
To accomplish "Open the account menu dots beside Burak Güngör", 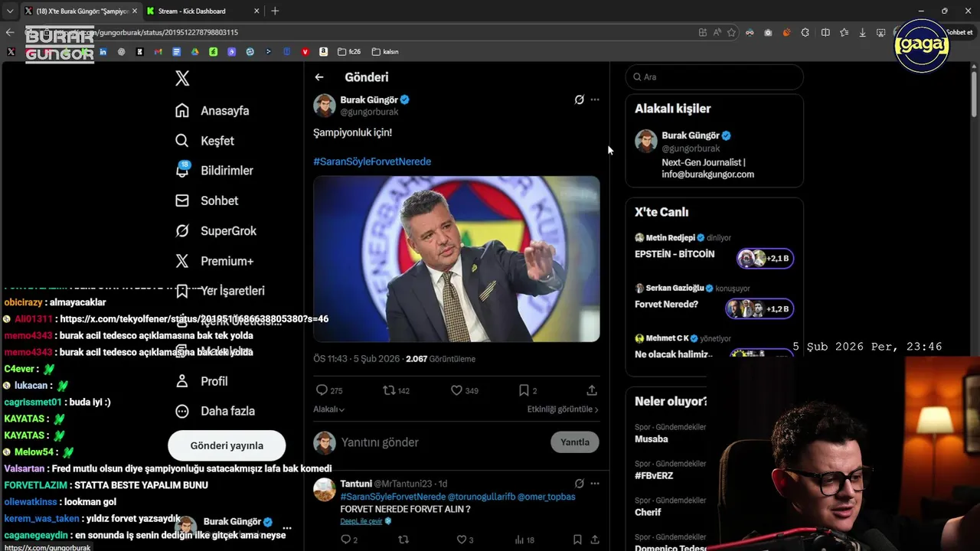I will [287, 528].
